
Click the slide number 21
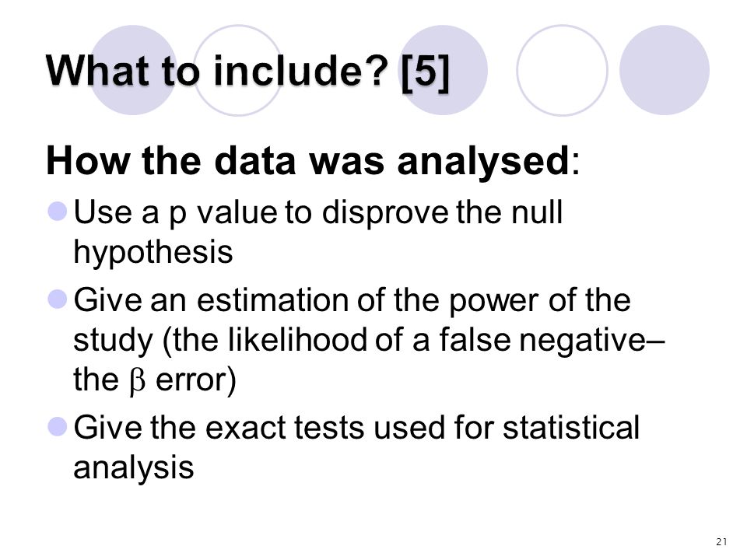click(x=721, y=541)
